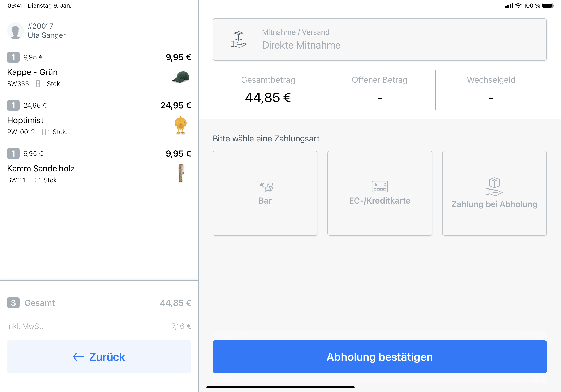561x392 pixels.
Task: Go back with the Zurück button
Action: click(x=99, y=357)
